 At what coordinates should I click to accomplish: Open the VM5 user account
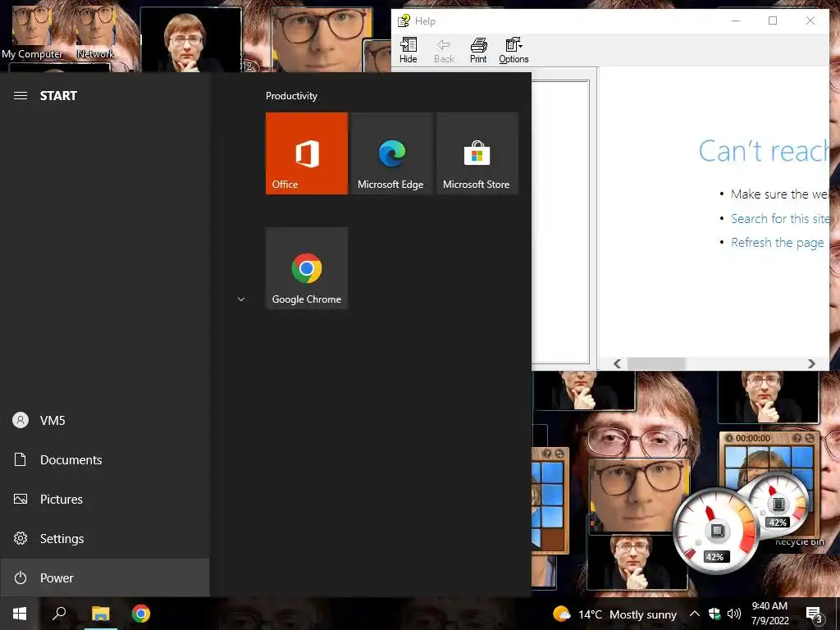tap(104, 421)
